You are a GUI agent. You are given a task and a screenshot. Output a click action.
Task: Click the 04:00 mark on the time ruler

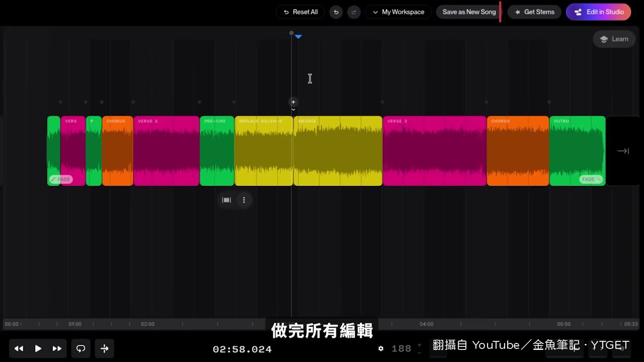pos(427,324)
